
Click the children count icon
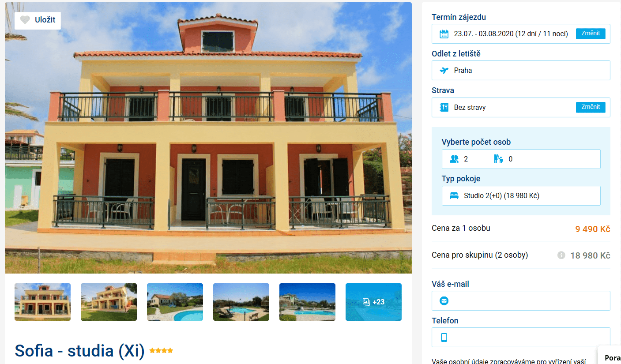498,159
